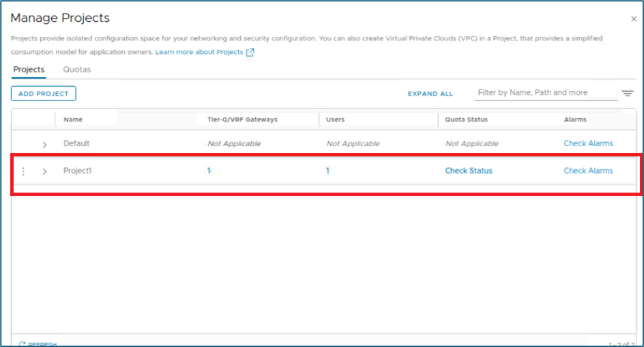The width and height of the screenshot is (644, 347).
Task: Check Alarms for Project1
Action: point(588,171)
